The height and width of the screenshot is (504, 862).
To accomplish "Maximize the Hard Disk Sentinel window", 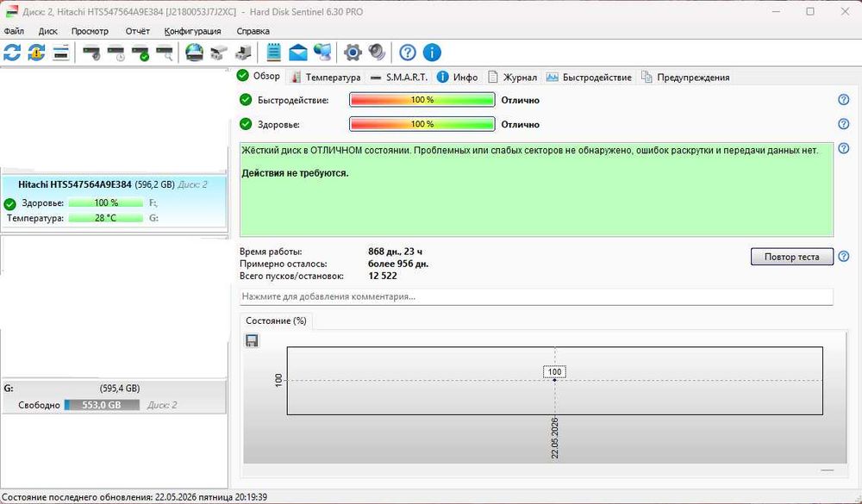I will point(809,11).
